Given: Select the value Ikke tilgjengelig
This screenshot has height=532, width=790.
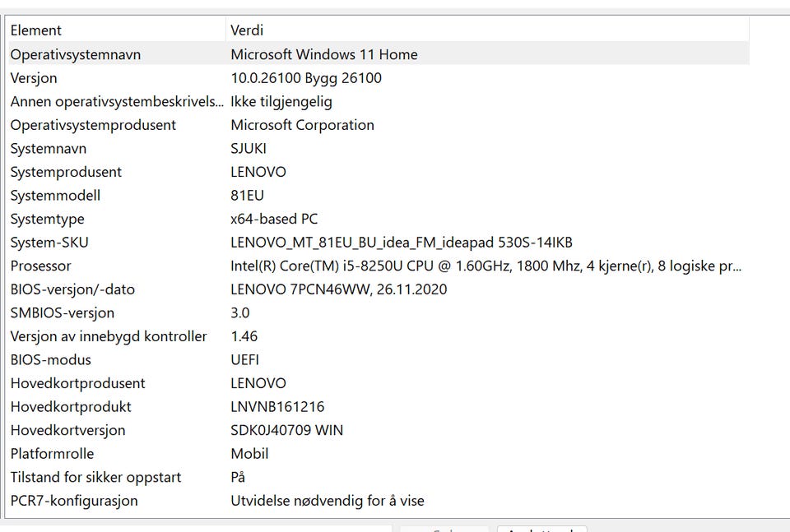Looking at the screenshot, I should pos(281,102).
